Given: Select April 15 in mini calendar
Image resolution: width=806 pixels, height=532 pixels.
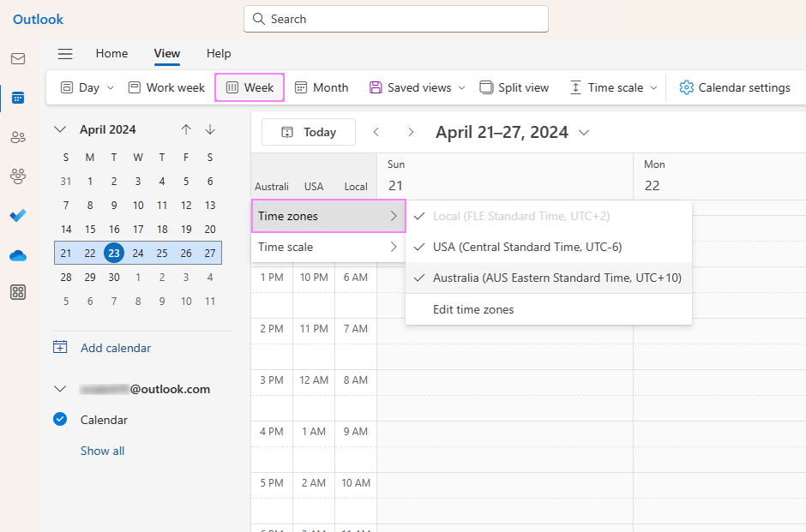Looking at the screenshot, I should click(x=90, y=229).
